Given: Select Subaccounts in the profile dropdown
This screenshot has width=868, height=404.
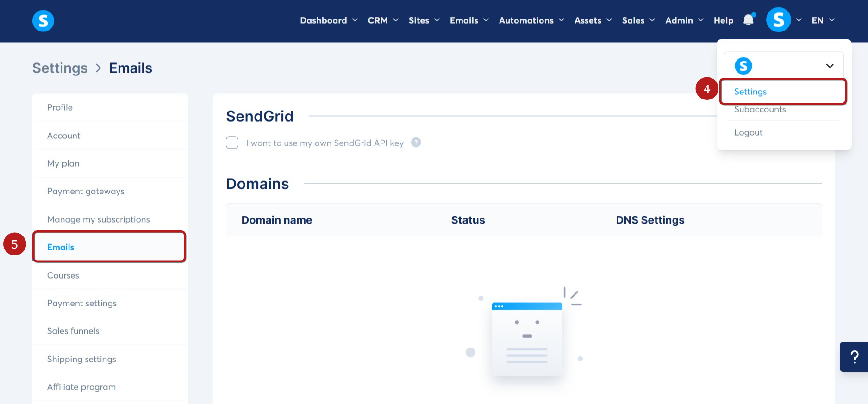Looking at the screenshot, I should click(x=760, y=110).
